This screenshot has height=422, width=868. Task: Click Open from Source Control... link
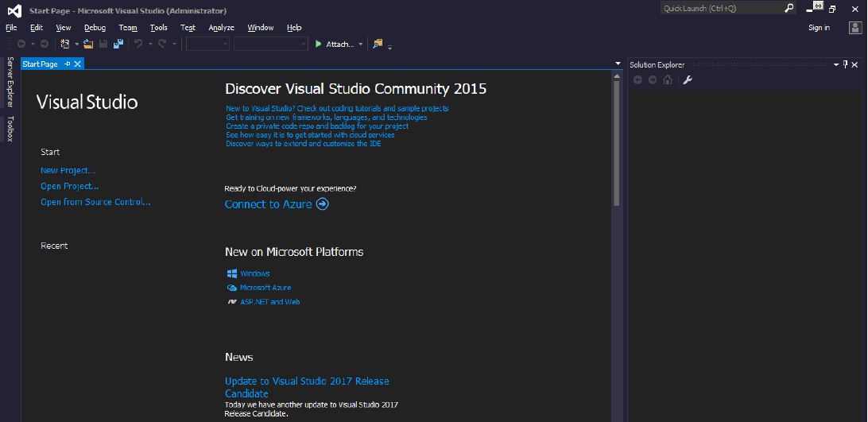95,202
